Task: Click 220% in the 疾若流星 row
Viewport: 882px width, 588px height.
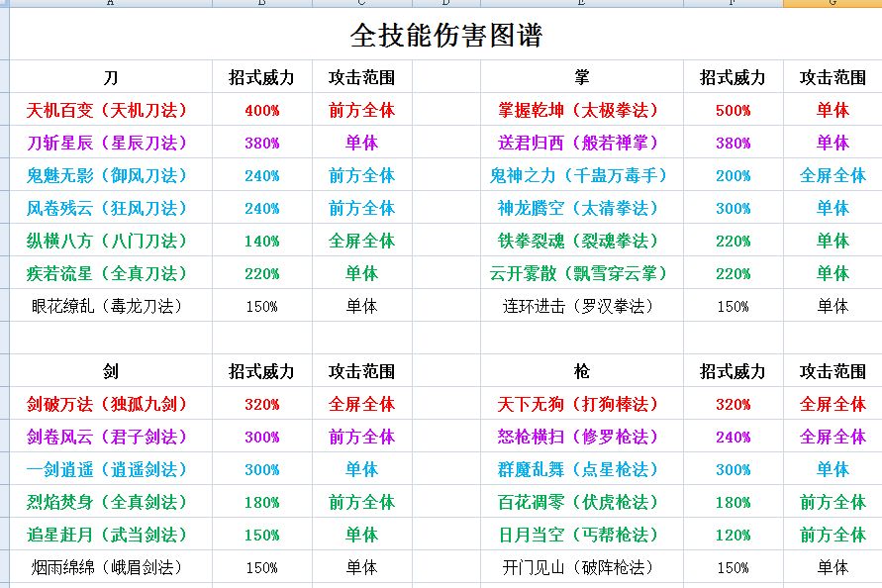Action: click(x=262, y=273)
